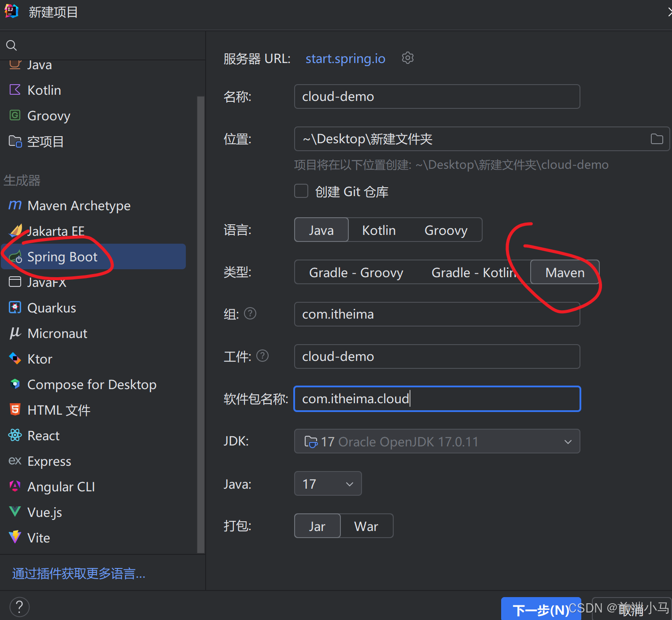Click the Spring Boot leaf icon
672x620 pixels.
[15, 256]
